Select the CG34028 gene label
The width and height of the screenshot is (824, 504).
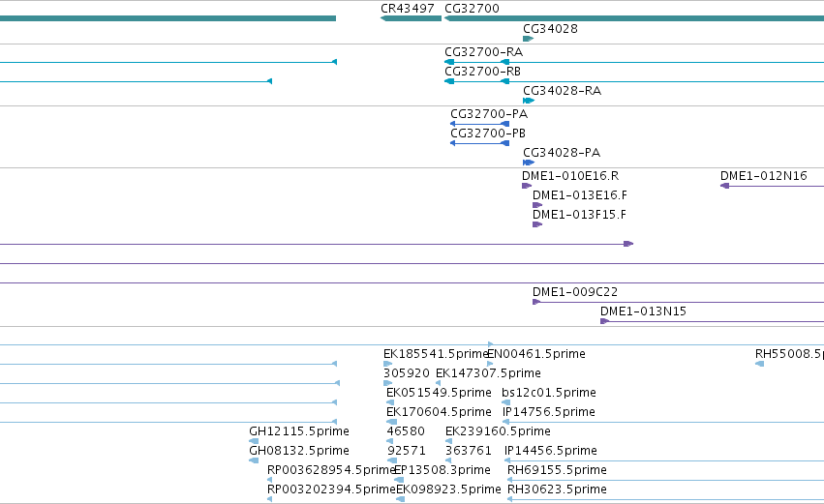click(x=550, y=29)
